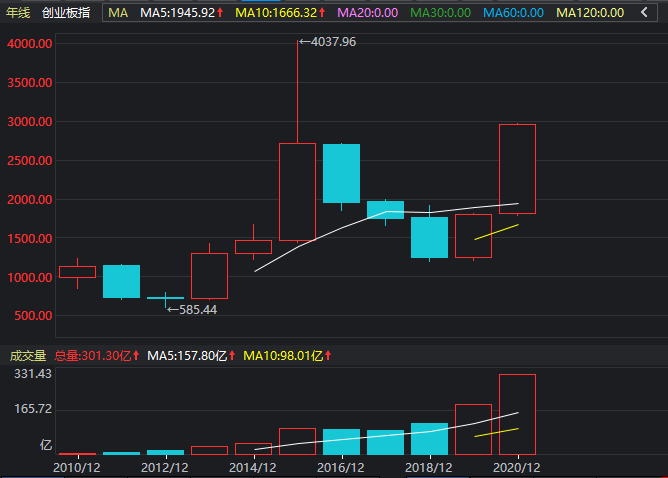Click the MA60:0.00 value
This screenshot has width=668, height=478.
click(x=513, y=13)
